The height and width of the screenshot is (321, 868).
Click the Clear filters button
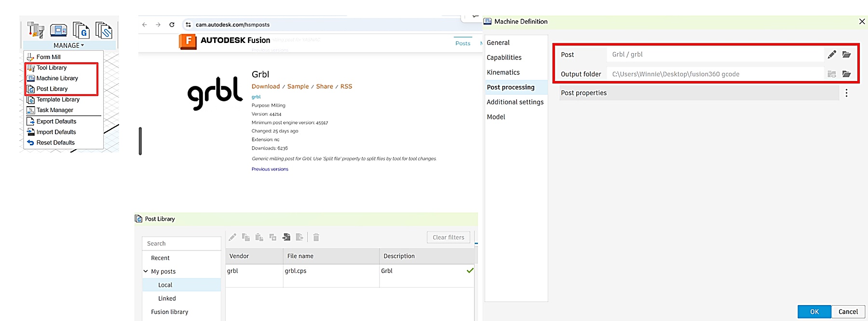coord(448,237)
